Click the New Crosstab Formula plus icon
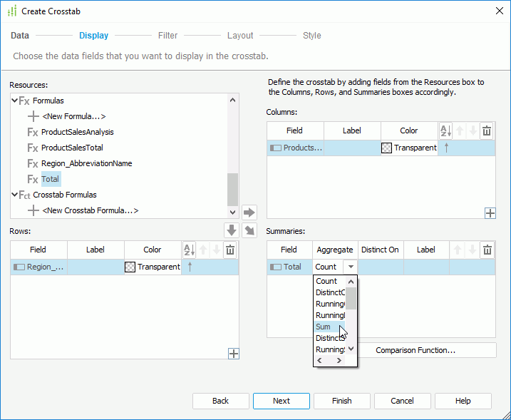 (x=33, y=210)
